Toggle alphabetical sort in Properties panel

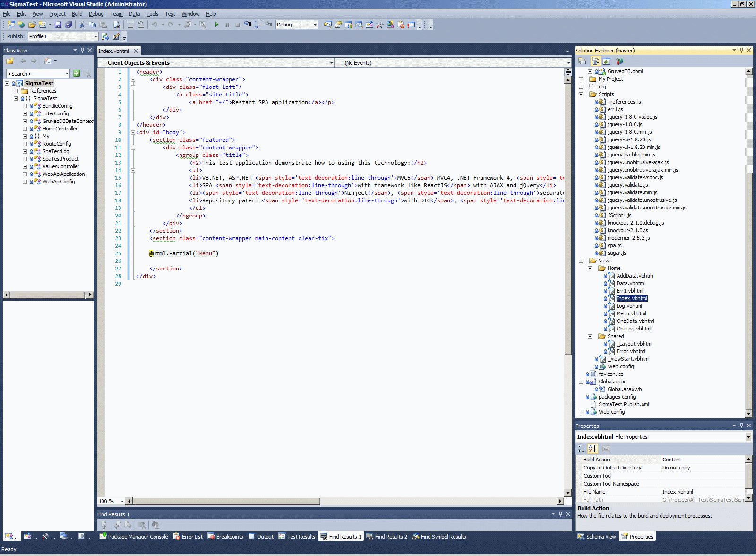[x=593, y=448]
